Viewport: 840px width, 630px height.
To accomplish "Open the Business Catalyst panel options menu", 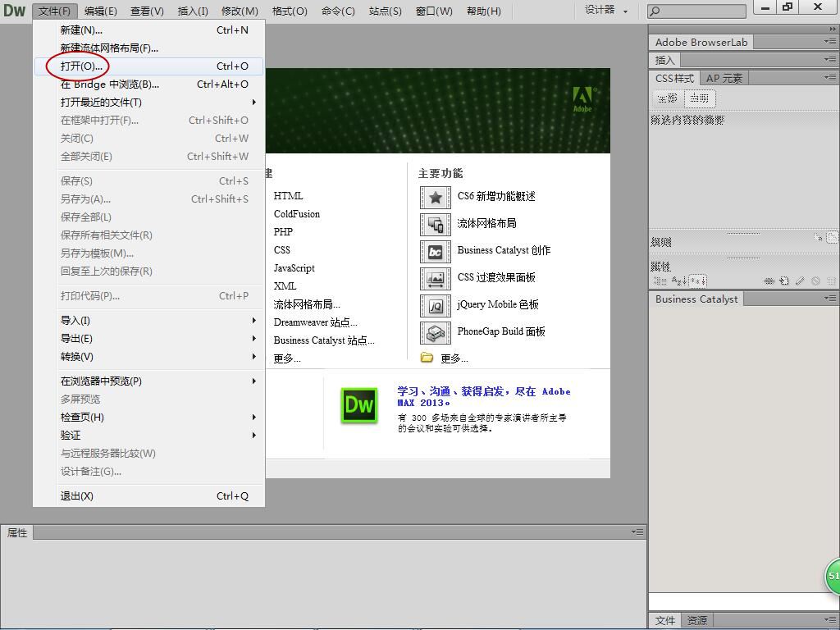I will click(830, 298).
